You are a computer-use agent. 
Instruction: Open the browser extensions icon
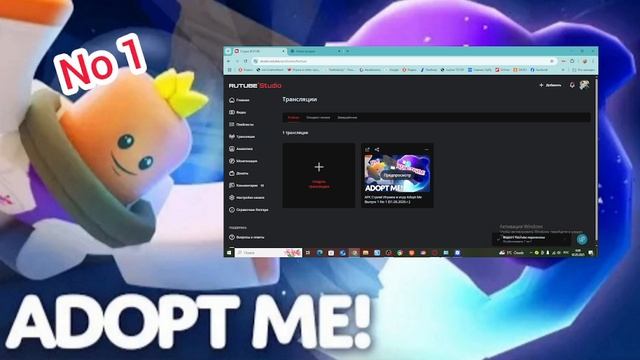tap(572, 61)
